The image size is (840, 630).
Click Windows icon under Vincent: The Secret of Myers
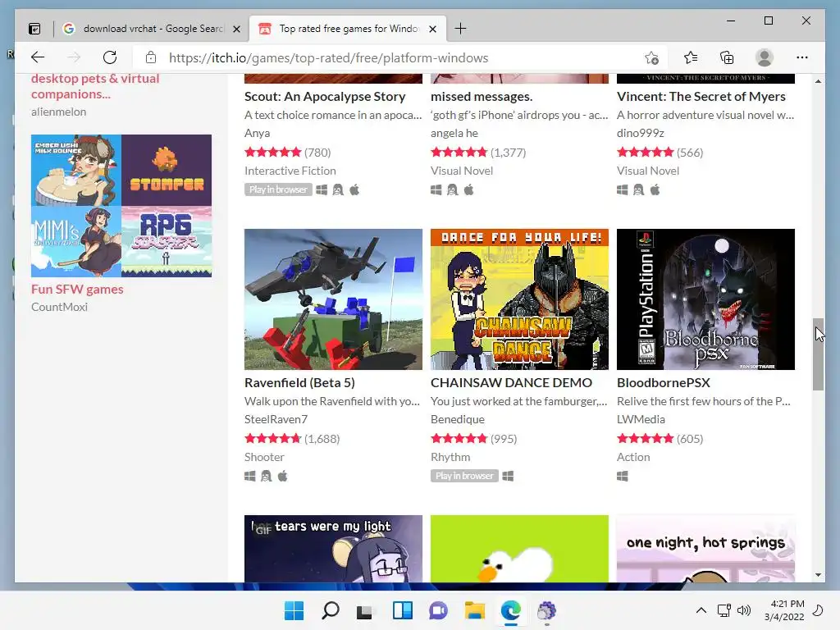tap(622, 189)
